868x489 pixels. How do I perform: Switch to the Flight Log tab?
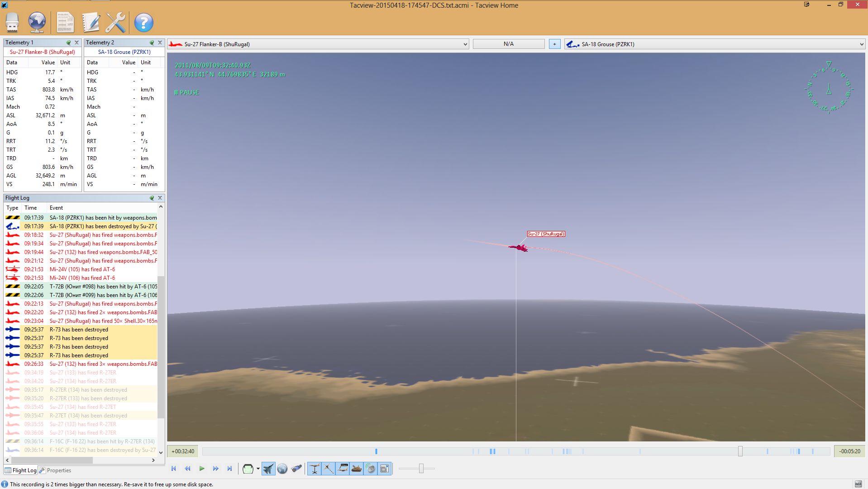click(21, 470)
